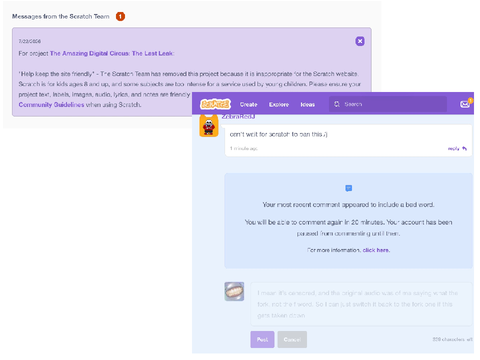Open the Explore menu item
Screen dimensions: 480x360
279,104
